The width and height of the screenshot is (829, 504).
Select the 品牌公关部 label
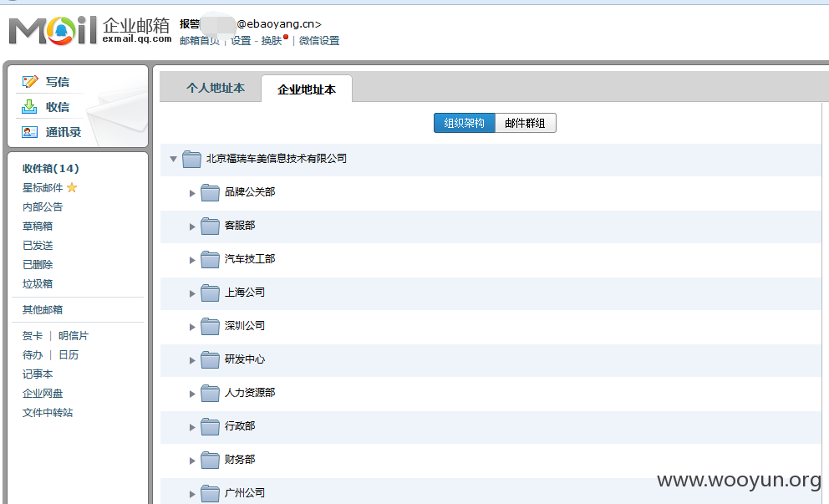pyautogui.click(x=250, y=191)
